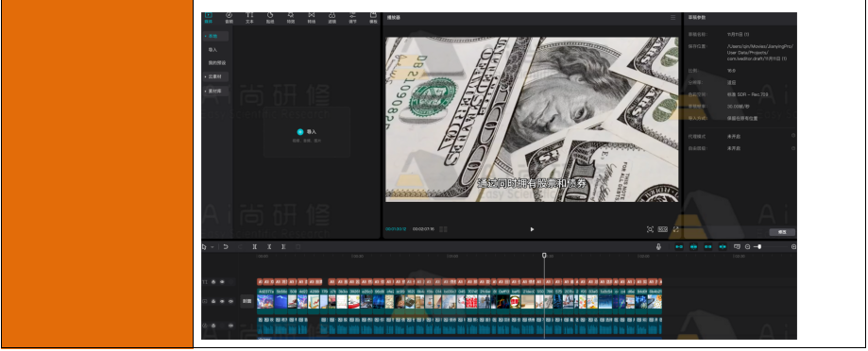The image size is (868, 351).
Task: Click the Modify (修改) button
Action: (x=782, y=232)
